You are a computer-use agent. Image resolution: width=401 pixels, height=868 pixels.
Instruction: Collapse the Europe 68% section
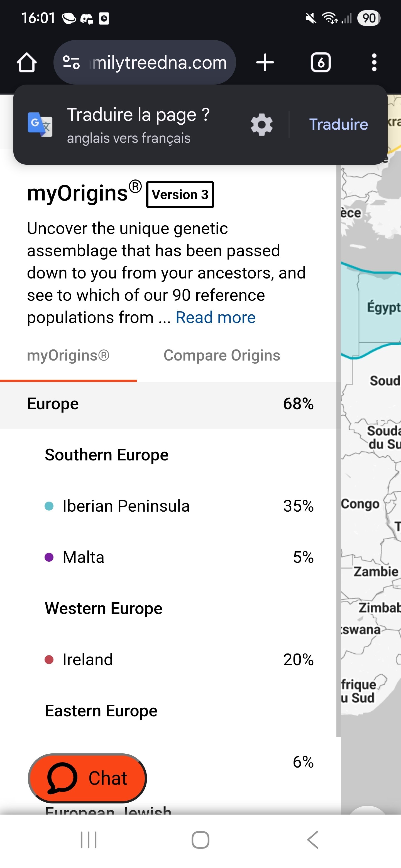(168, 404)
